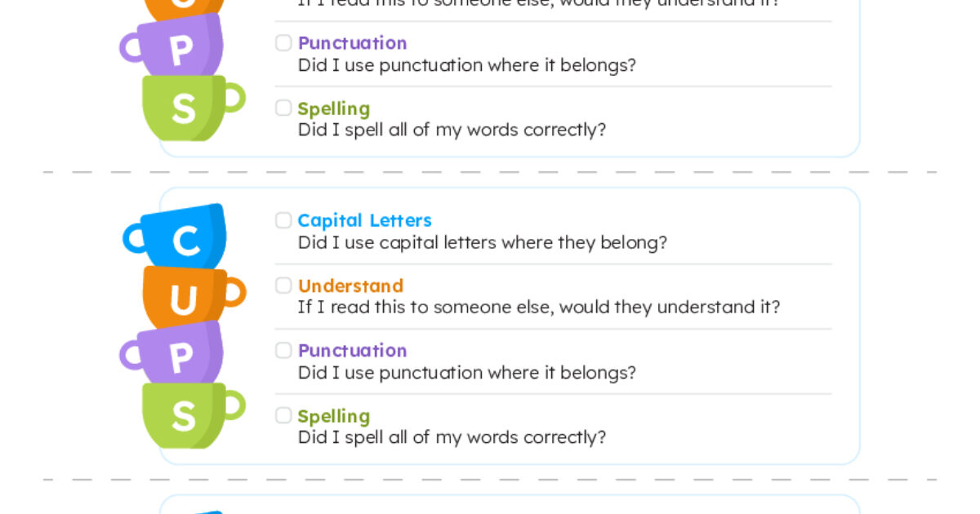Check the Understand checkbox in the middle card
This screenshot has height=514, width=980.
tap(283, 286)
